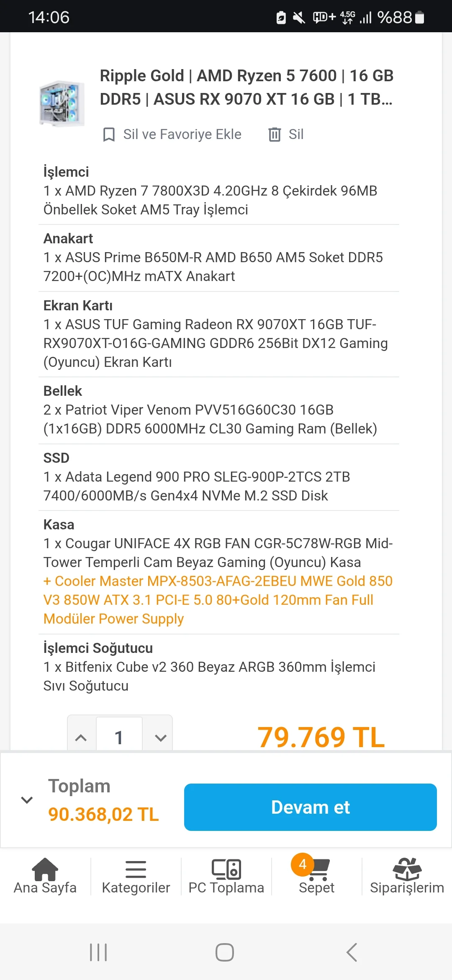Viewport: 452px width, 980px height.
Task: Open Kategoriler hamburger menu icon
Action: click(136, 869)
